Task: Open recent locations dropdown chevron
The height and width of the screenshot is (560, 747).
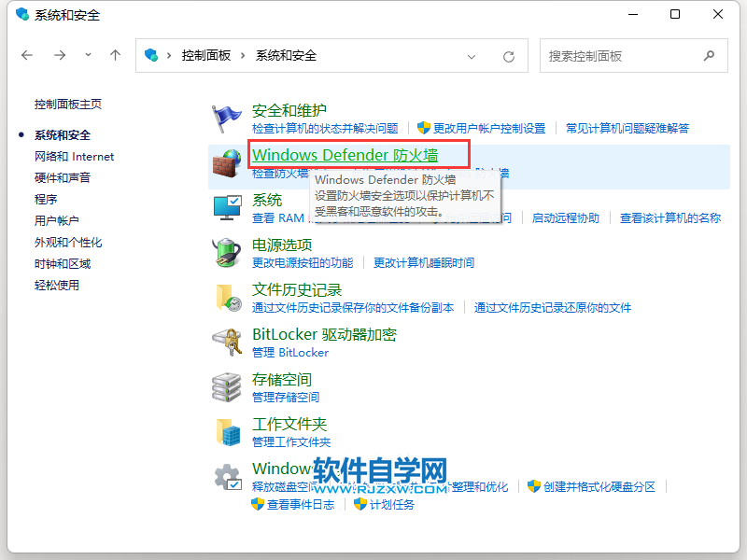Action: (x=88, y=55)
